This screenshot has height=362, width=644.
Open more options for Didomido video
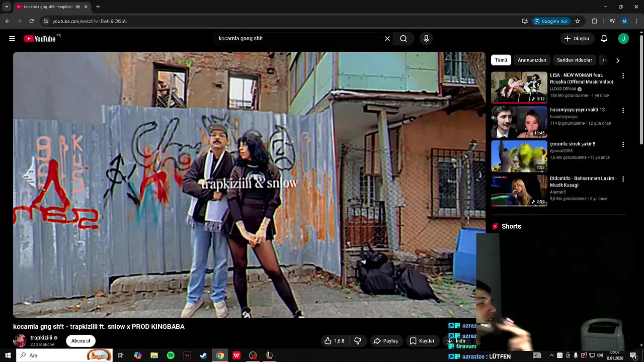tap(623, 179)
